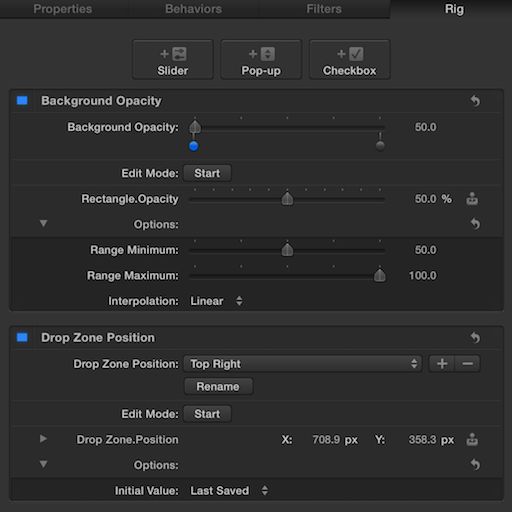512x512 pixels.
Task: Click the Rectangle.Opacity slider handle
Action: coord(287,199)
